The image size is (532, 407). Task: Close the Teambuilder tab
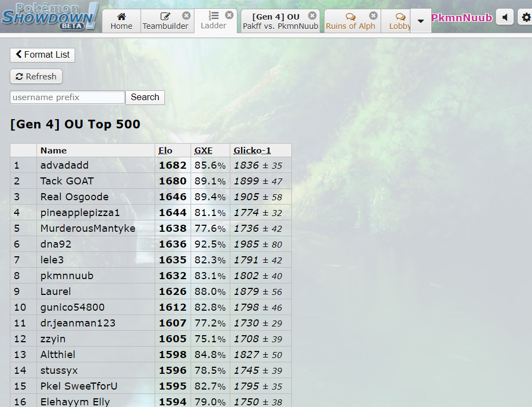[x=186, y=16]
